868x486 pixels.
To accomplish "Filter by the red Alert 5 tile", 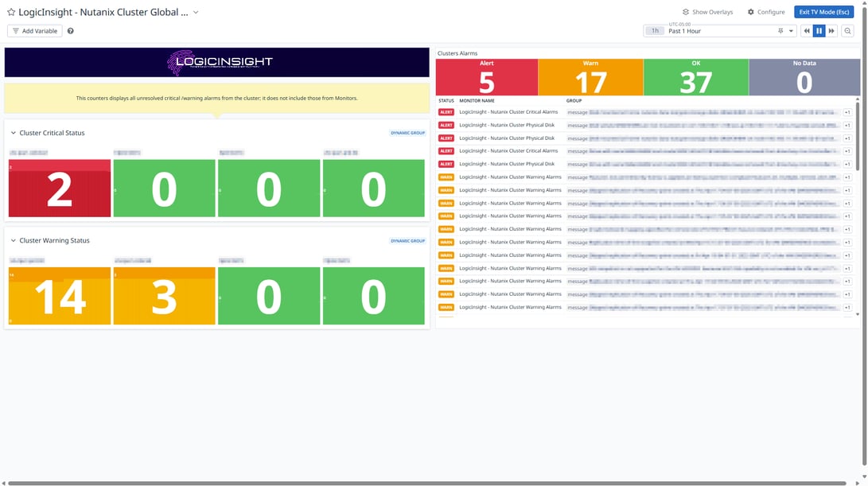I will coord(487,77).
